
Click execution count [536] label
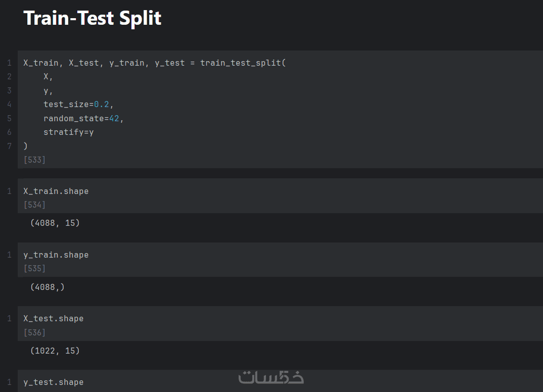34,332
